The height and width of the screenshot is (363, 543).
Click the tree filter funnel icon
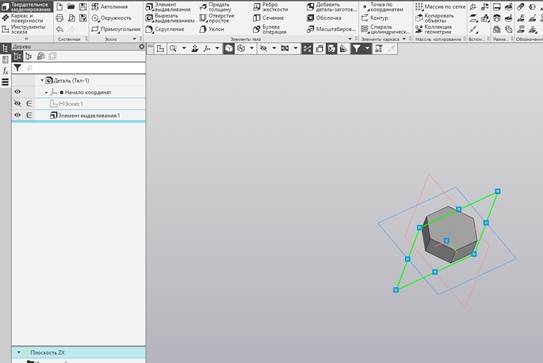17,68
